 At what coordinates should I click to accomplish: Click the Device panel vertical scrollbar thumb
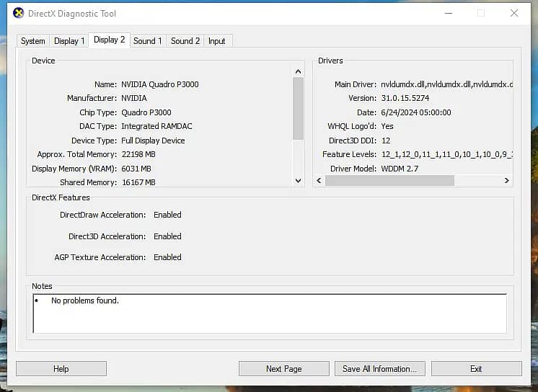pyautogui.click(x=299, y=108)
